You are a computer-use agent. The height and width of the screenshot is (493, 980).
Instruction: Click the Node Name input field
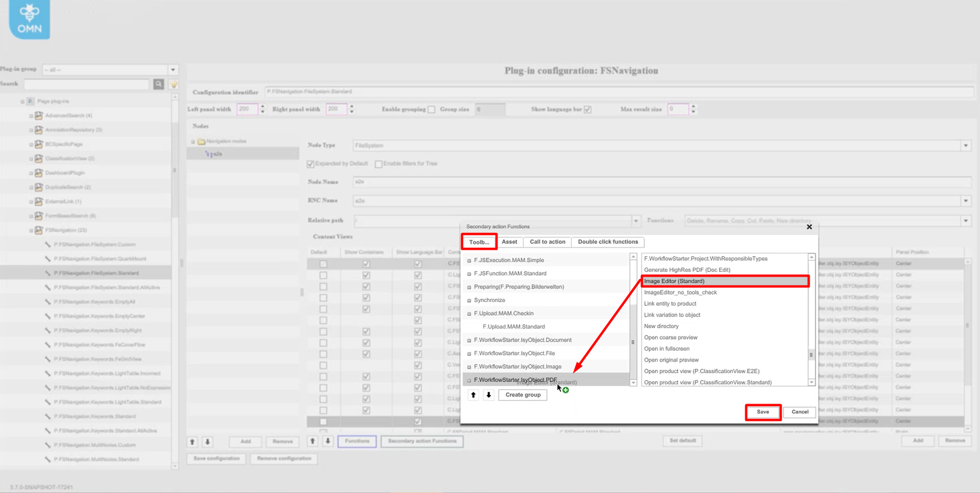point(662,182)
